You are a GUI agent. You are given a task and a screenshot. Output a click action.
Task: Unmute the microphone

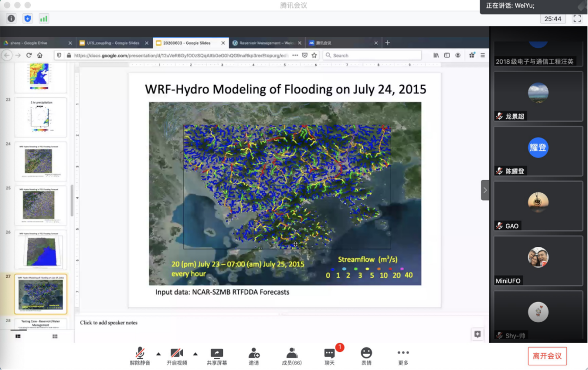point(140,356)
